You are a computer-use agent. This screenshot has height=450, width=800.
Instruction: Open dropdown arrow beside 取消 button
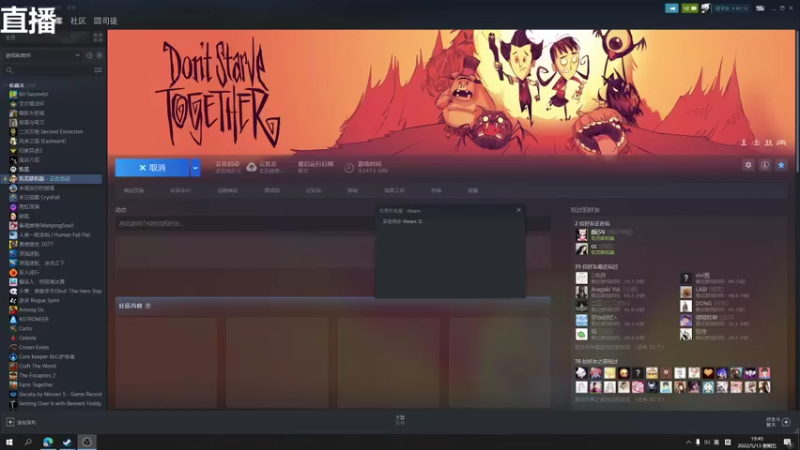coord(195,167)
